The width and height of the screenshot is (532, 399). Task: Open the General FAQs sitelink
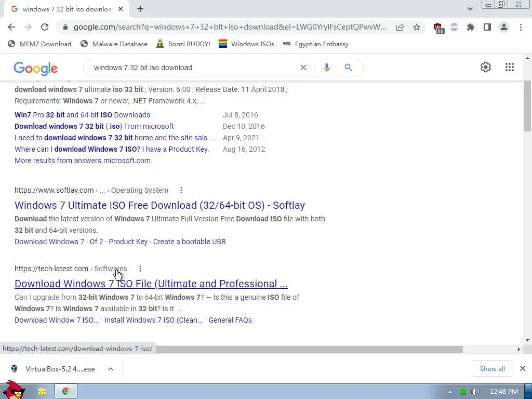coord(230,320)
